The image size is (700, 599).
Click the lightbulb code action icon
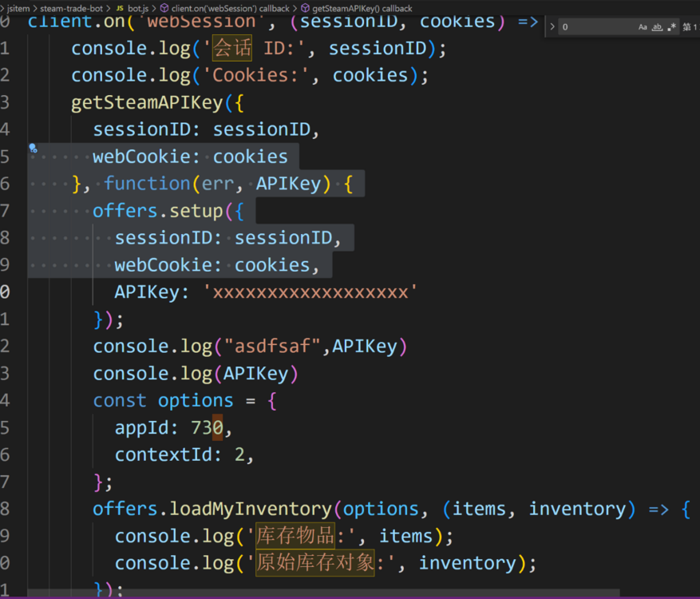[33, 148]
